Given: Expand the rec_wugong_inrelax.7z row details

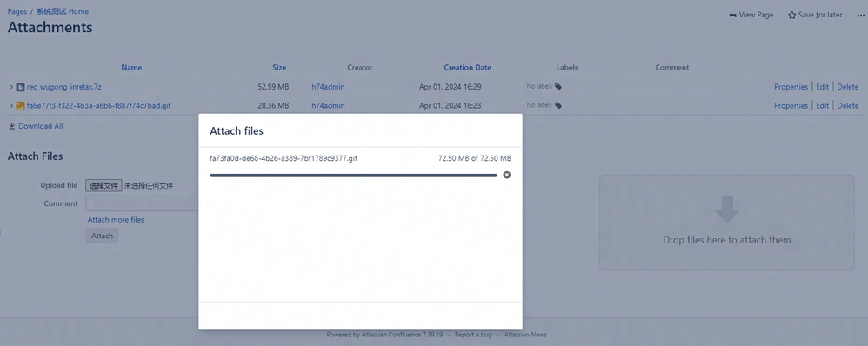Looking at the screenshot, I should point(11,87).
